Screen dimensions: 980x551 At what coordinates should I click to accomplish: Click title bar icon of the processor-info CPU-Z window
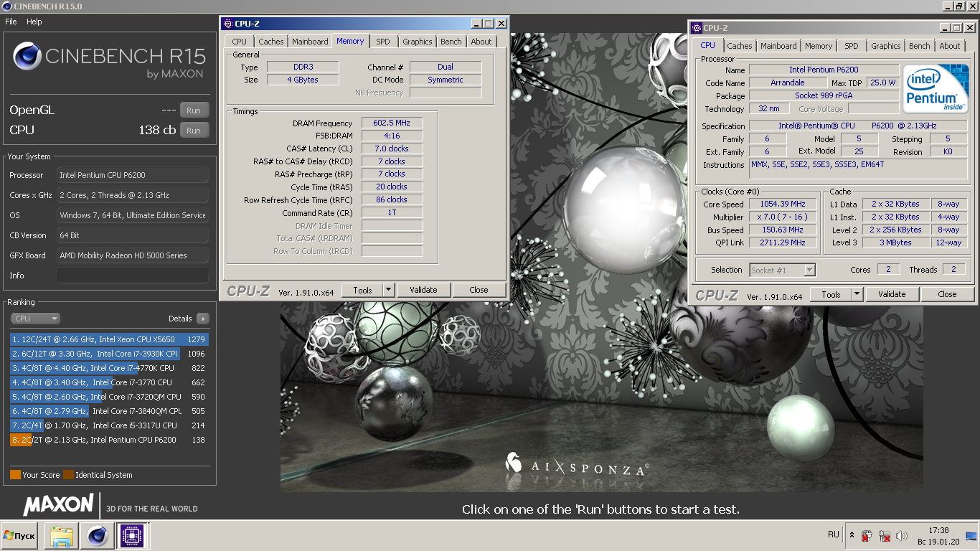697,28
